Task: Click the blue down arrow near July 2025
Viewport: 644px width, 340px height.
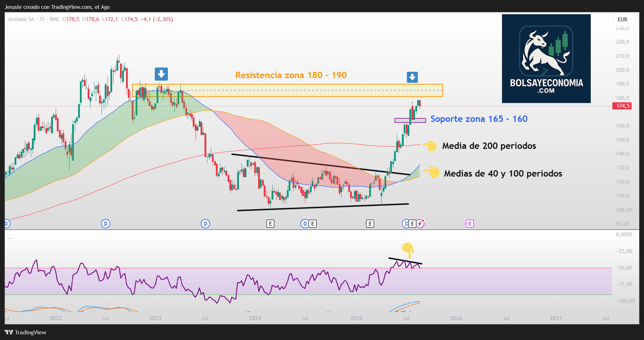Action: pyautogui.click(x=412, y=77)
